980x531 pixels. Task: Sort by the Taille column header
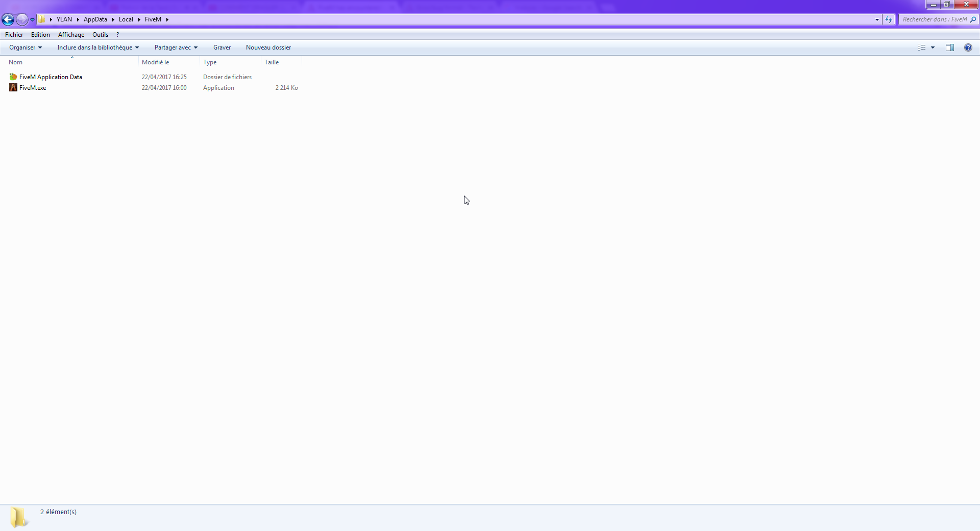click(x=281, y=62)
